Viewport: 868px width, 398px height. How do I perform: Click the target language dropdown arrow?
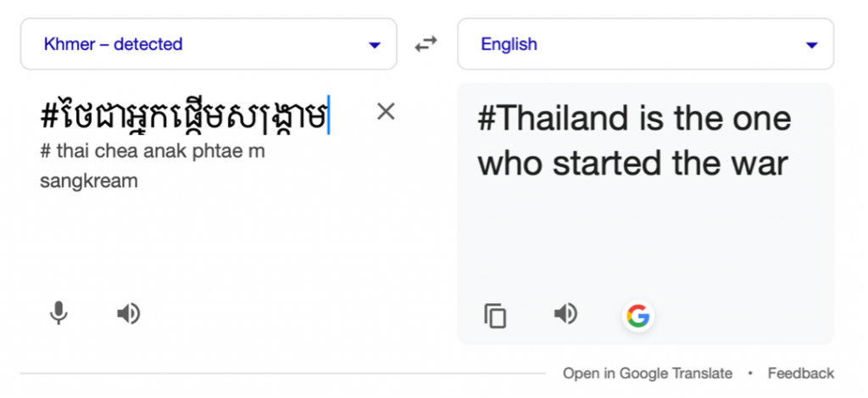[x=811, y=45]
